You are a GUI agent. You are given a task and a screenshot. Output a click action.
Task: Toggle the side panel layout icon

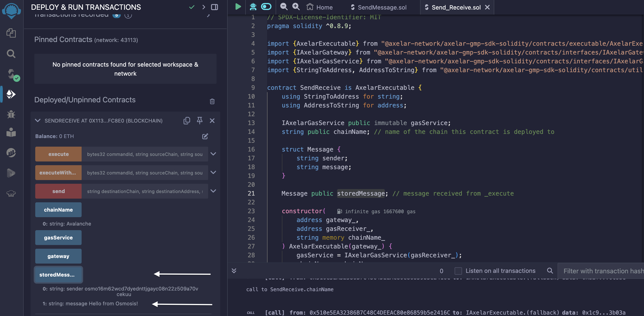[x=214, y=7]
